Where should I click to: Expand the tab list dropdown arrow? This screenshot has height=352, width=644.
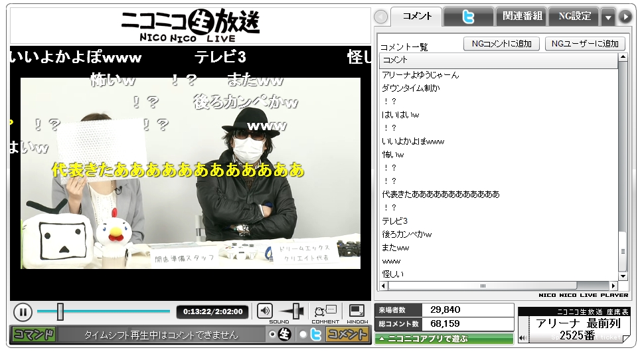608,17
